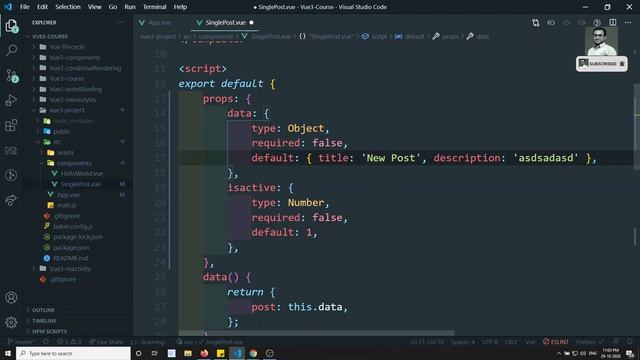This screenshot has width=640, height=360.
Task: Click the Spaces: 4 indentation indicator
Action: click(462, 342)
